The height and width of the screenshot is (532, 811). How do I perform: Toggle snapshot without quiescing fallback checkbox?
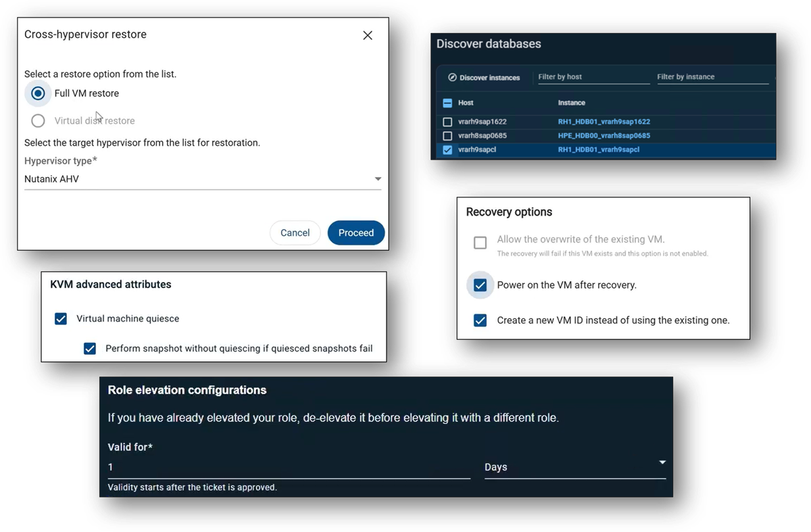point(90,349)
